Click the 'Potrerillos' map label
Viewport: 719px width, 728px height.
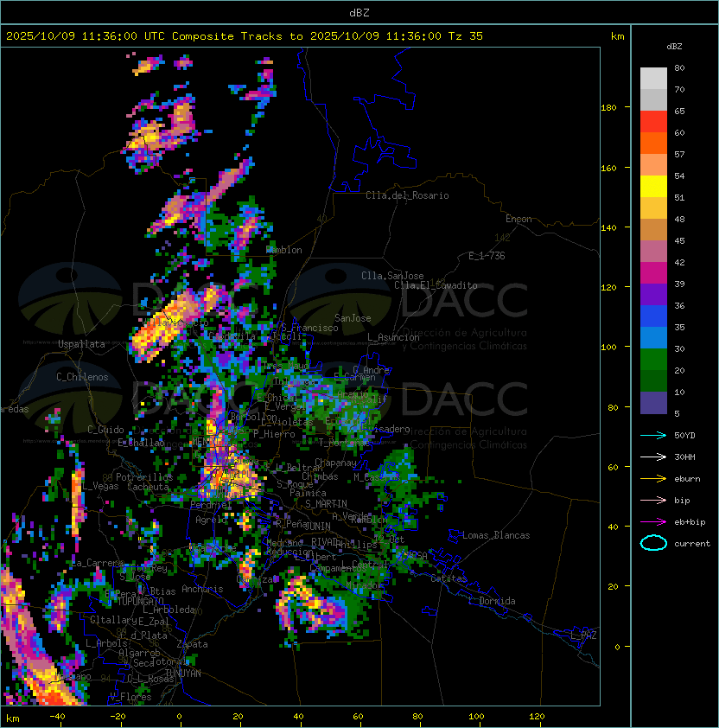tap(144, 477)
